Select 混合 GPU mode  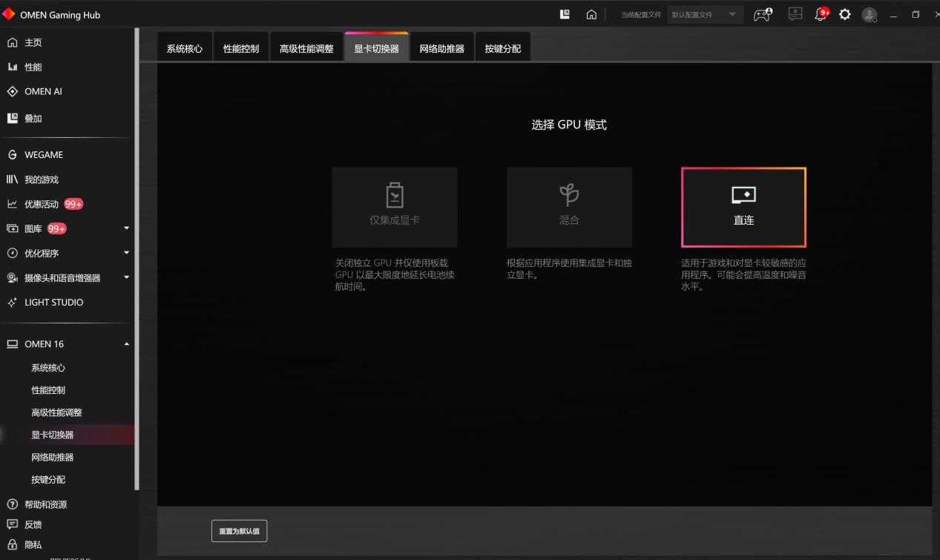[x=569, y=207]
